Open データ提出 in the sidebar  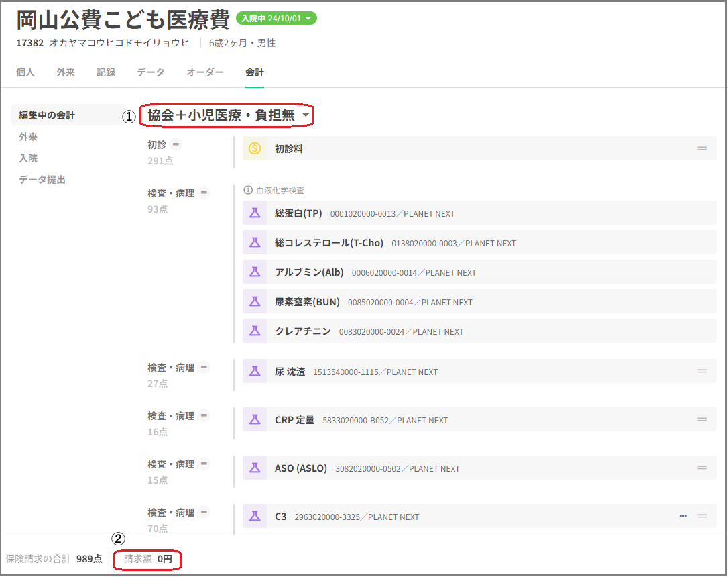[x=42, y=180]
